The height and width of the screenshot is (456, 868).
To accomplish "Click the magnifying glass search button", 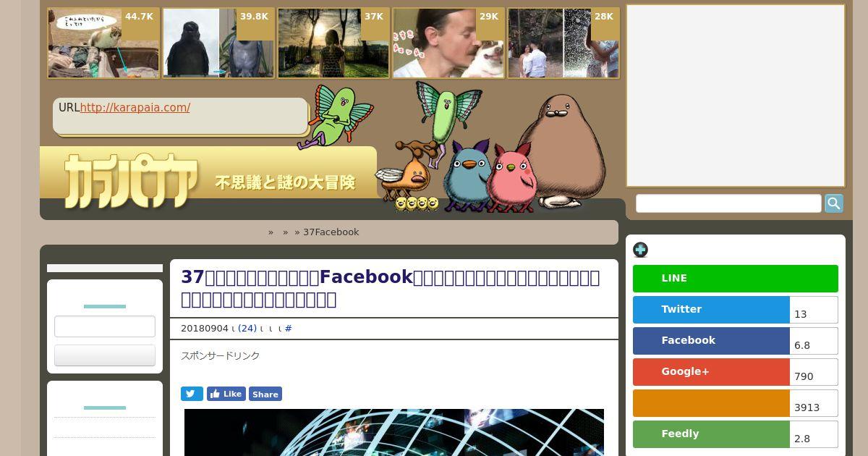I will (x=834, y=203).
